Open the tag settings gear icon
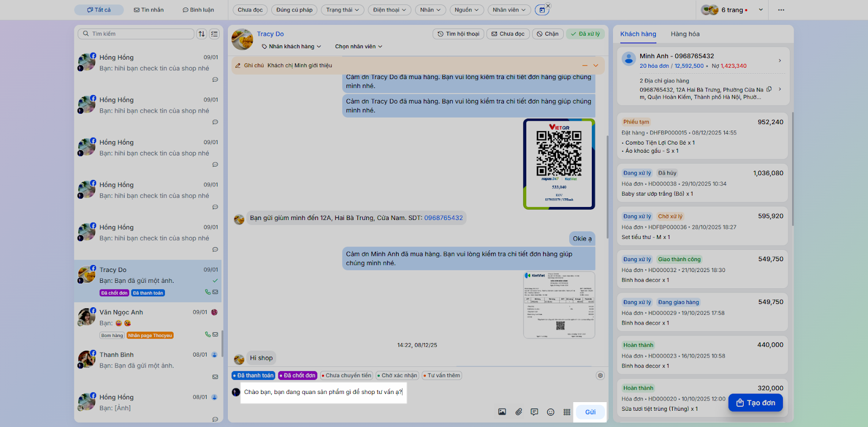This screenshot has height=427, width=868. point(600,376)
